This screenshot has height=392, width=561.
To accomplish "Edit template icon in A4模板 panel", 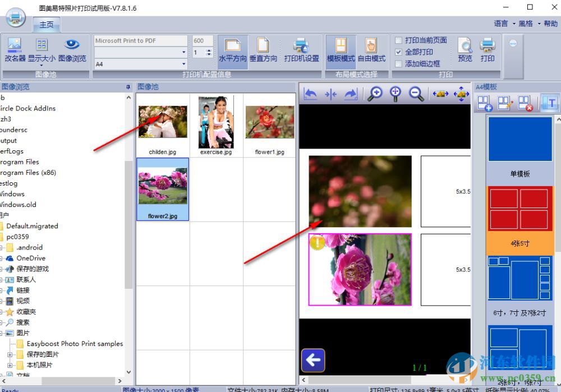I will click(505, 103).
